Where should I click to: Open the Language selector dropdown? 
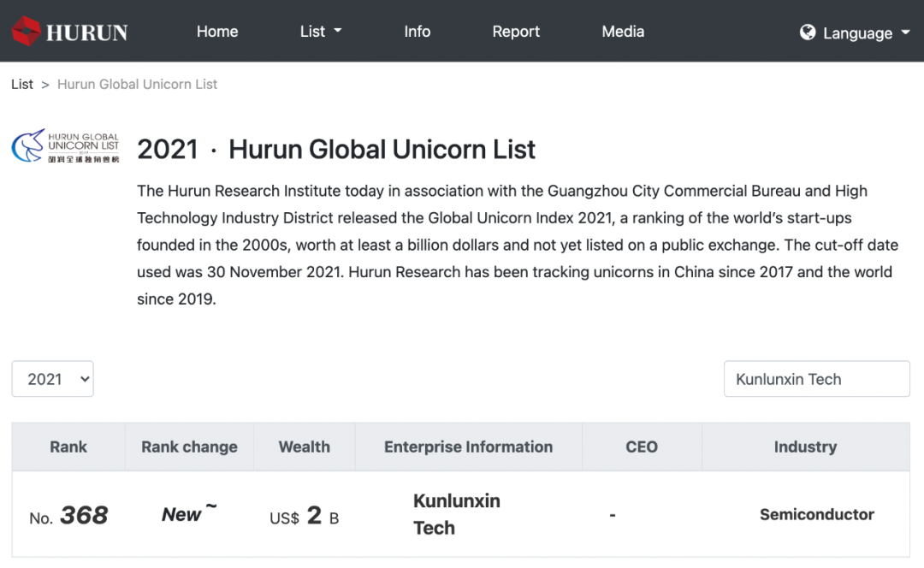pyautogui.click(x=855, y=33)
